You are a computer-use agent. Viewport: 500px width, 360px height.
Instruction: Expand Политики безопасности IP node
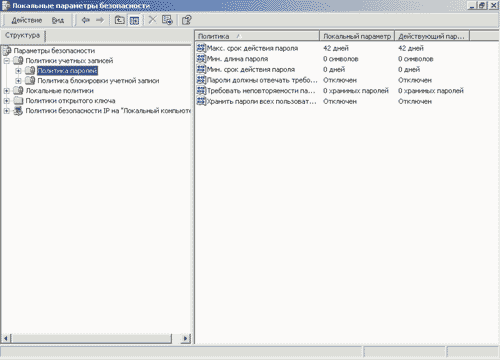coord(6,111)
